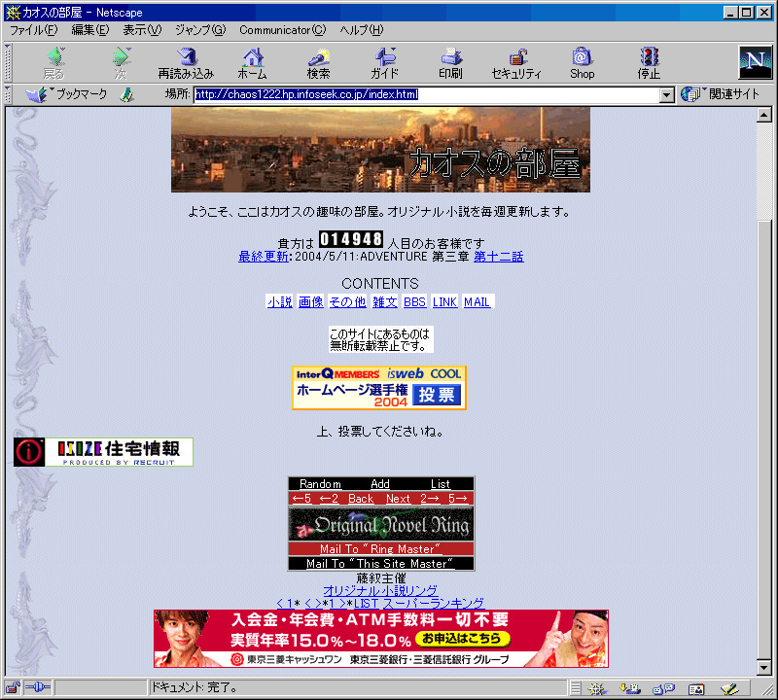Viewport: 778px width, 700px height.
Task: Expand the location URL dropdown arrow
Action: coord(667,94)
